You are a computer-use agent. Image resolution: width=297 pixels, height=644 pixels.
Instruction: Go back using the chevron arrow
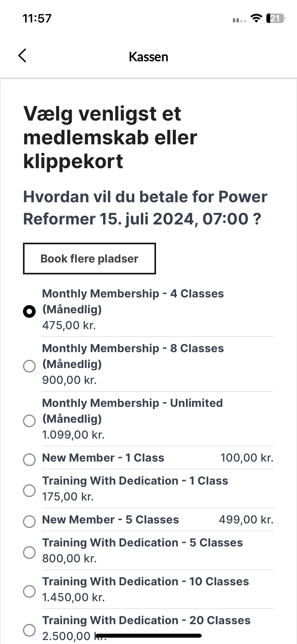click(x=22, y=56)
